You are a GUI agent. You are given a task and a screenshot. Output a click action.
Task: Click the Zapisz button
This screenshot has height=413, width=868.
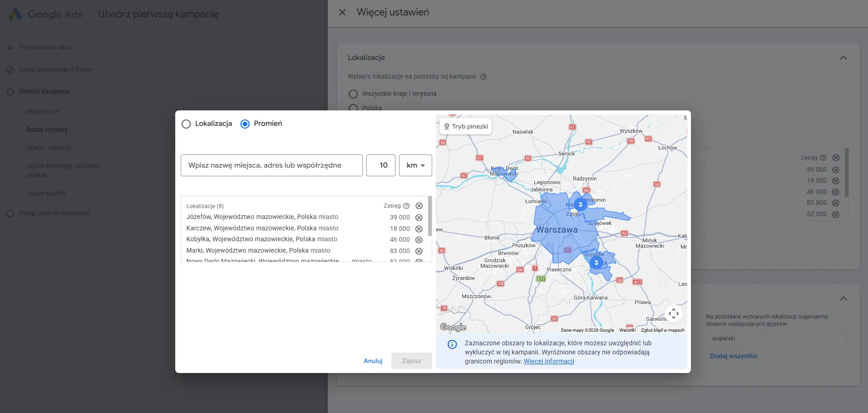tap(411, 360)
